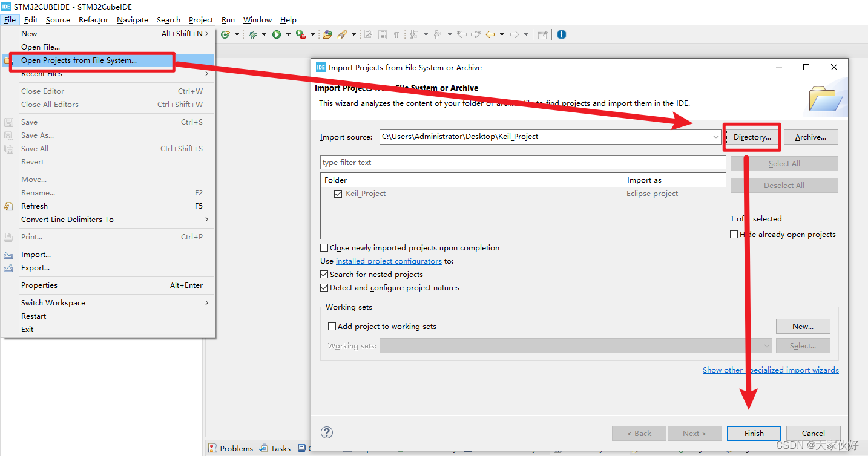Open the Edit menu
This screenshot has width=868, height=456.
[x=31, y=19]
